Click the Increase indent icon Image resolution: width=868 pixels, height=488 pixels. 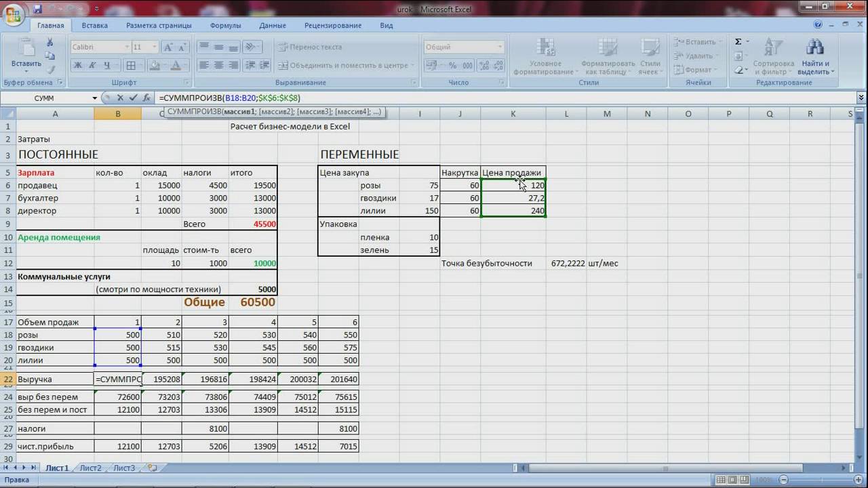tap(264, 65)
